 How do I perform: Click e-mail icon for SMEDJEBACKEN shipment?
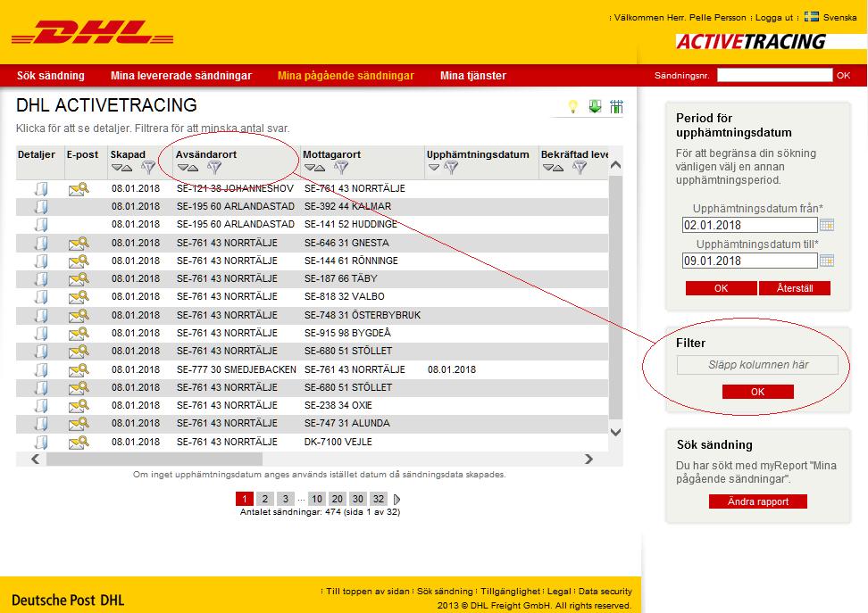click(79, 369)
